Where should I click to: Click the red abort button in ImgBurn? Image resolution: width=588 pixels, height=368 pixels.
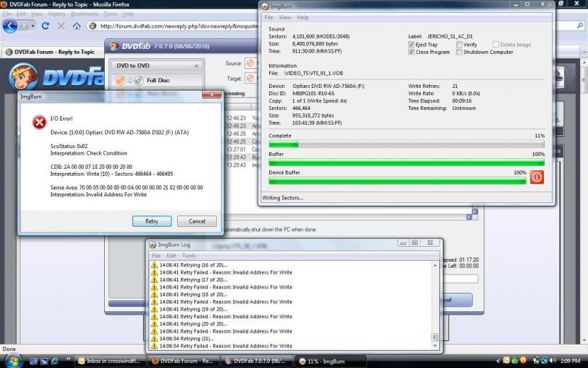click(x=536, y=177)
